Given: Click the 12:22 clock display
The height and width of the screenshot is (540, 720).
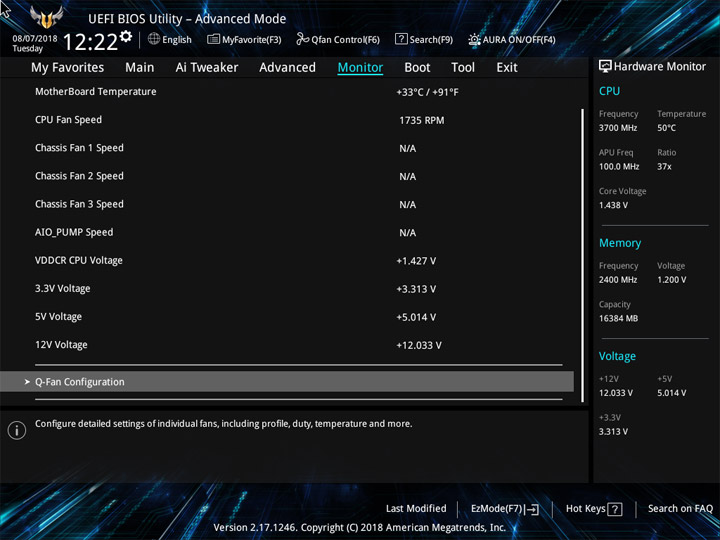Looking at the screenshot, I should [90, 42].
